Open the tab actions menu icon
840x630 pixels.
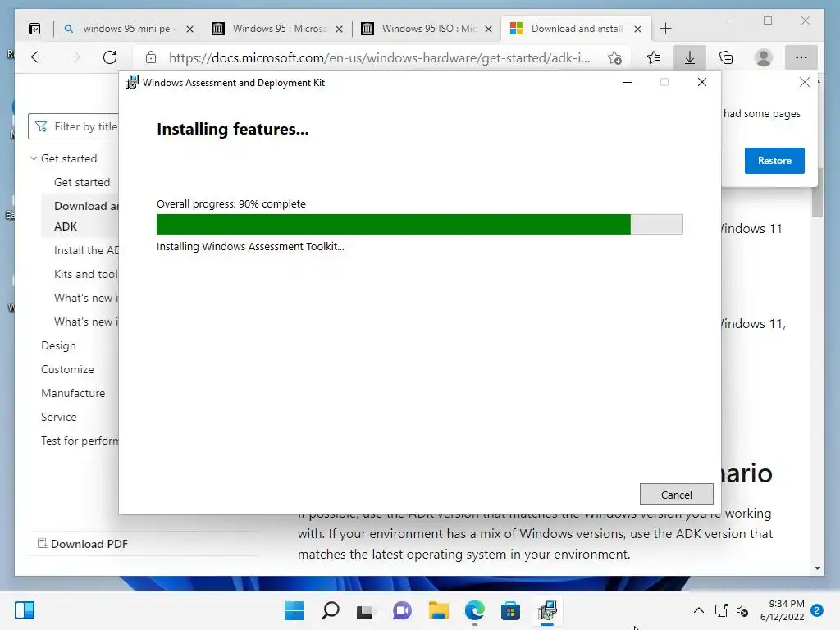click(34, 29)
